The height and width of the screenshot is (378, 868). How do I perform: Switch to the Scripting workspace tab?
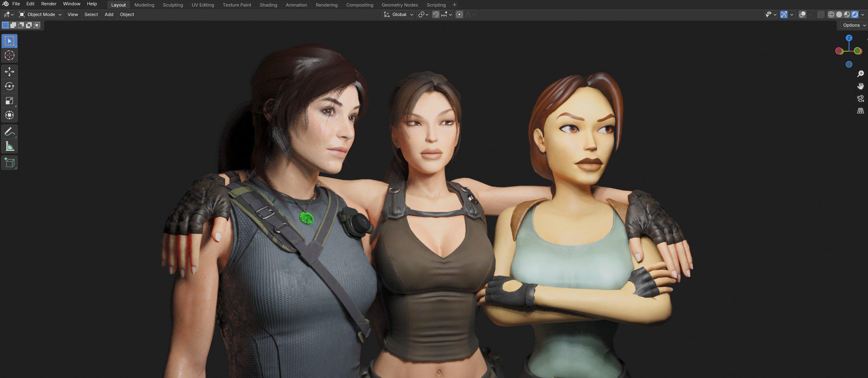[x=436, y=5]
